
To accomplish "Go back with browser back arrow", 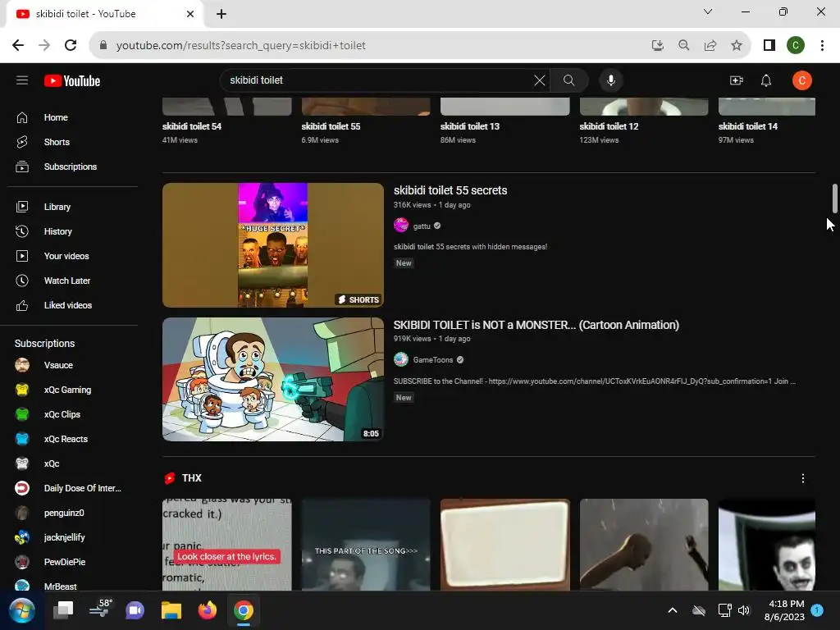I will pyautogui.click(x=18, y=46).
